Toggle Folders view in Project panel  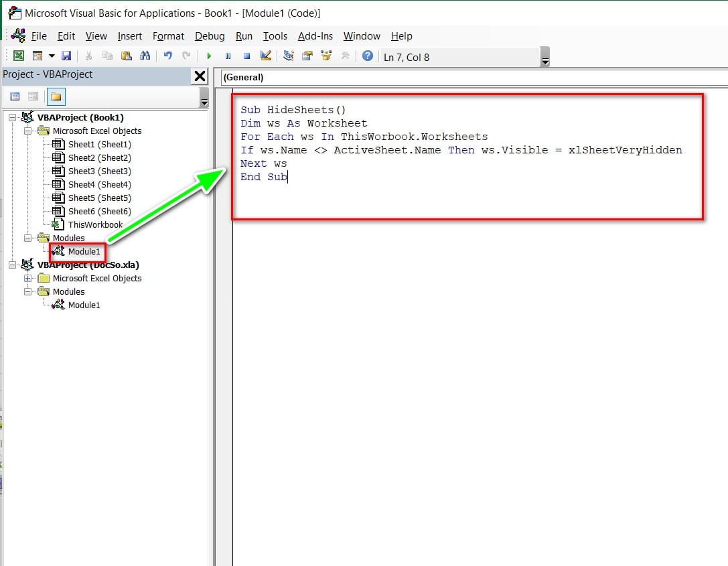pos(56,97)
